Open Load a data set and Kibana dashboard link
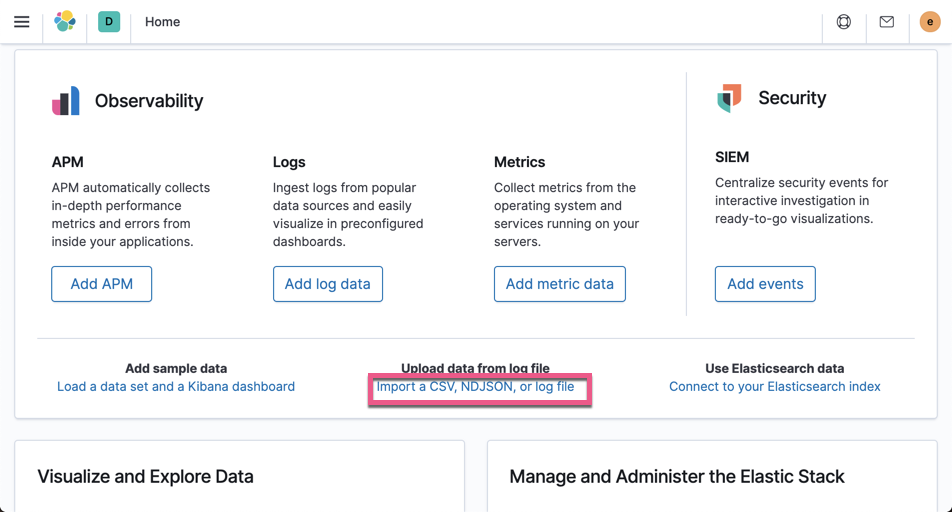952x512 pixels. pyautogui.click(x=176, y=386)
